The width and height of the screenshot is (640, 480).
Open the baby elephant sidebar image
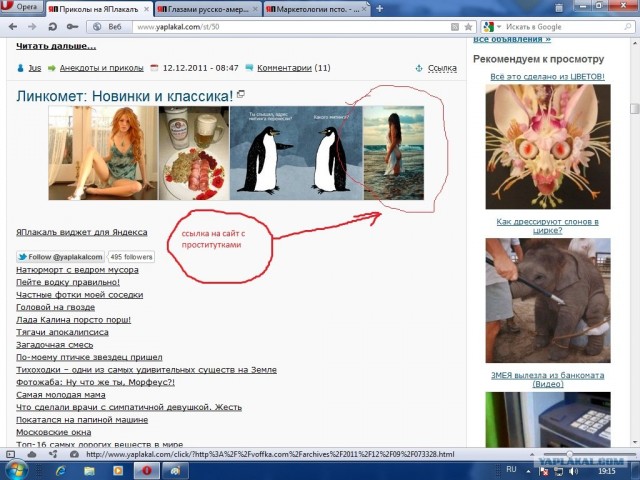pos(548,300)
